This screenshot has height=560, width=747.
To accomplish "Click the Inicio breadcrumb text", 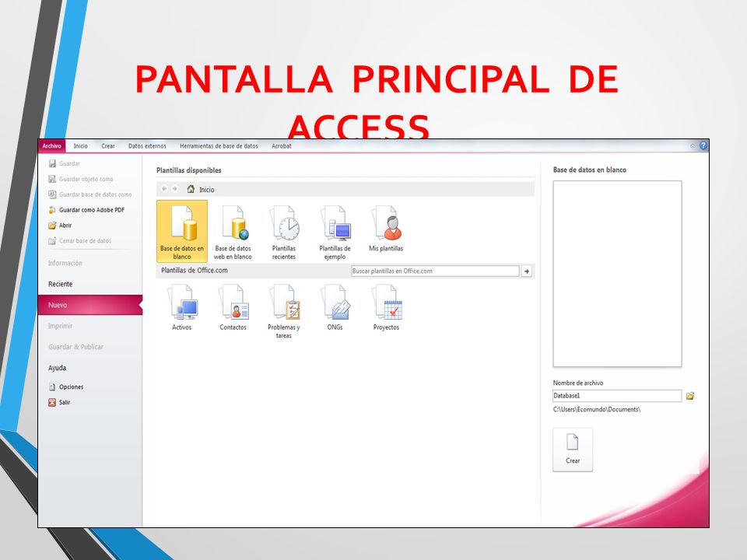I will click(x=207, y=190).
